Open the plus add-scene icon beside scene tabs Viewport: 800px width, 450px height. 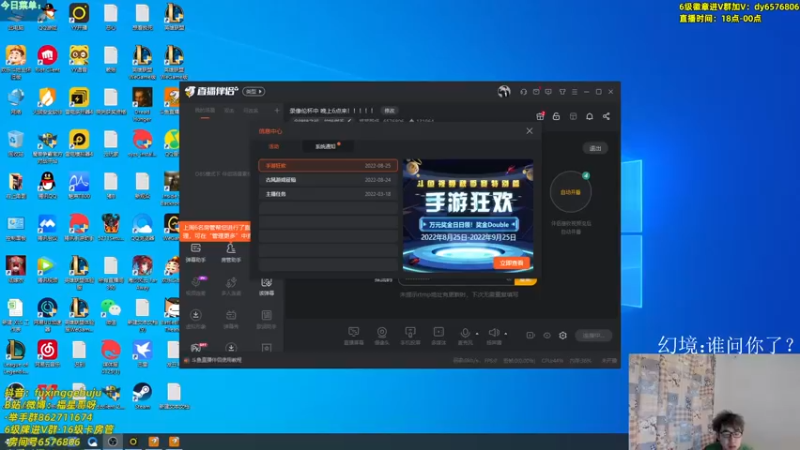tap(277, 110)
